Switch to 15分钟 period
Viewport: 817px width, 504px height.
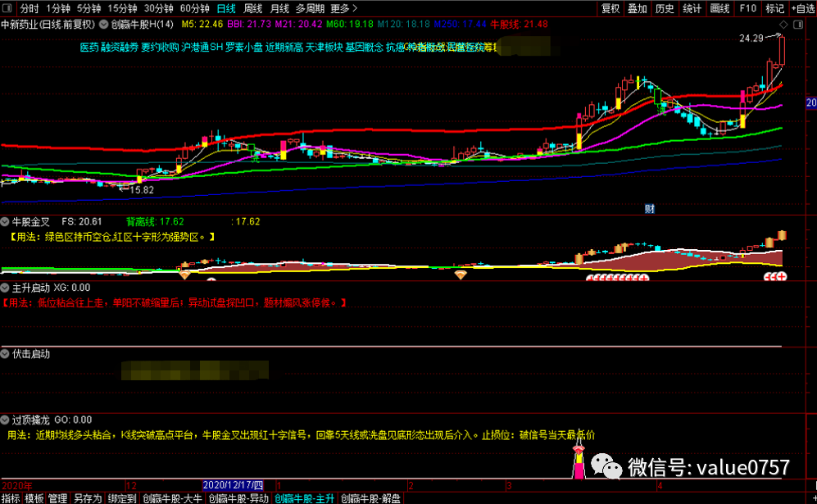point(122,8)
